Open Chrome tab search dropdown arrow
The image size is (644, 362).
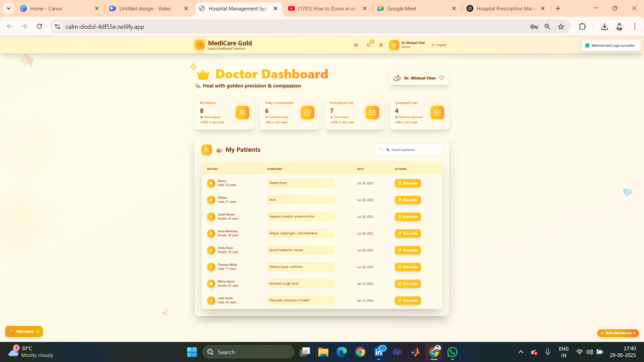click(x=8, y=8)
